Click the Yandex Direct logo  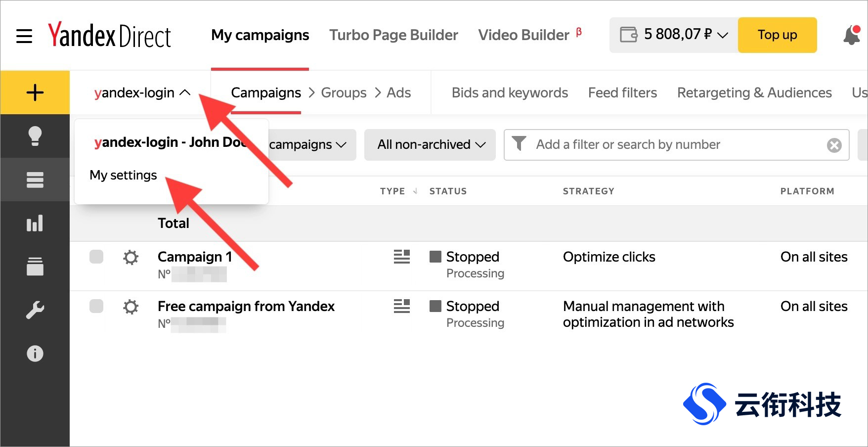[110, 35]
